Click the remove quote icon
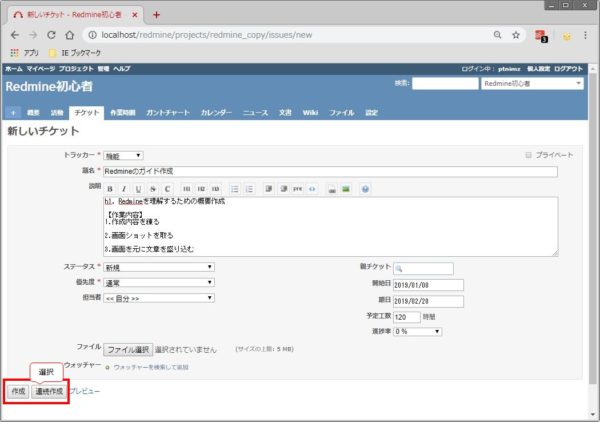The image size is (600, 422). pyautogui.click(x=283, y=189)
